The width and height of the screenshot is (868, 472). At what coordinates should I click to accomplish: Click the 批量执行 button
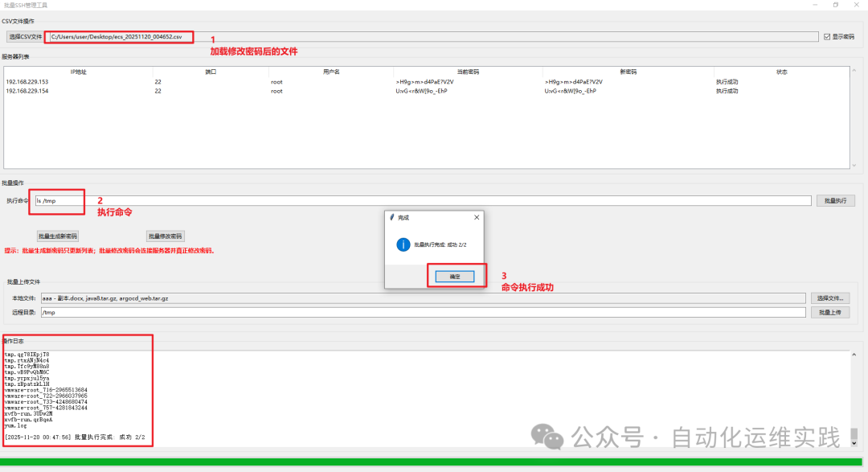(835, 200)
